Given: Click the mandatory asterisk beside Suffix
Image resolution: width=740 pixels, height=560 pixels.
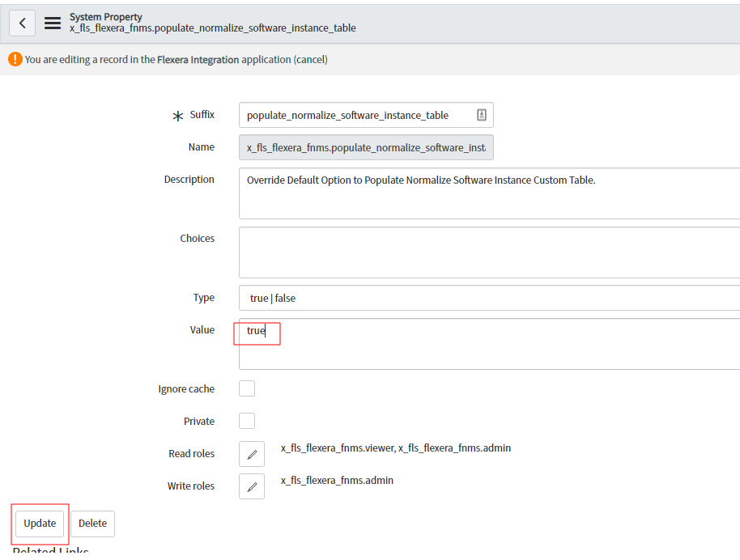Looking at the screenshot, I should click(x=177, y=115).
